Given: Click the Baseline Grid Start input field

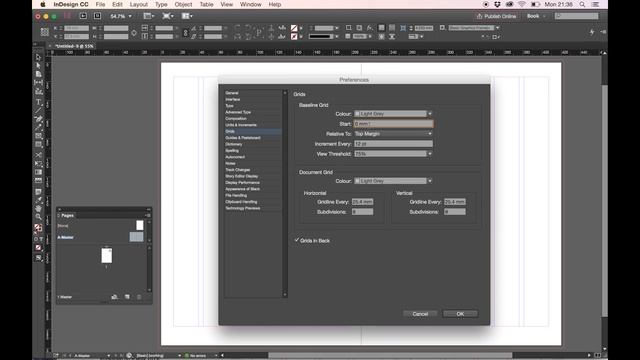Looking at the screenshot, I should point(393,123).
